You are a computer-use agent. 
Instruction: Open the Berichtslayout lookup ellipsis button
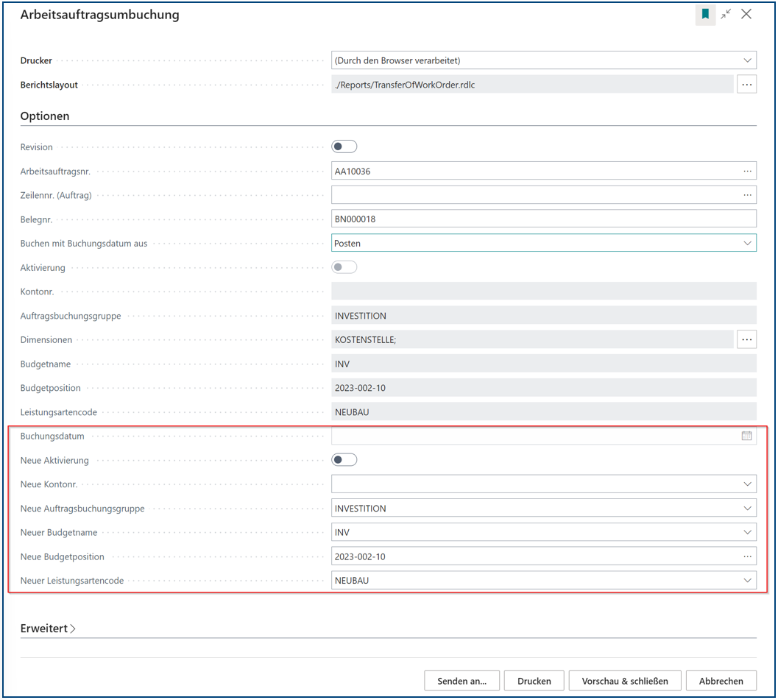pos(747,85)
